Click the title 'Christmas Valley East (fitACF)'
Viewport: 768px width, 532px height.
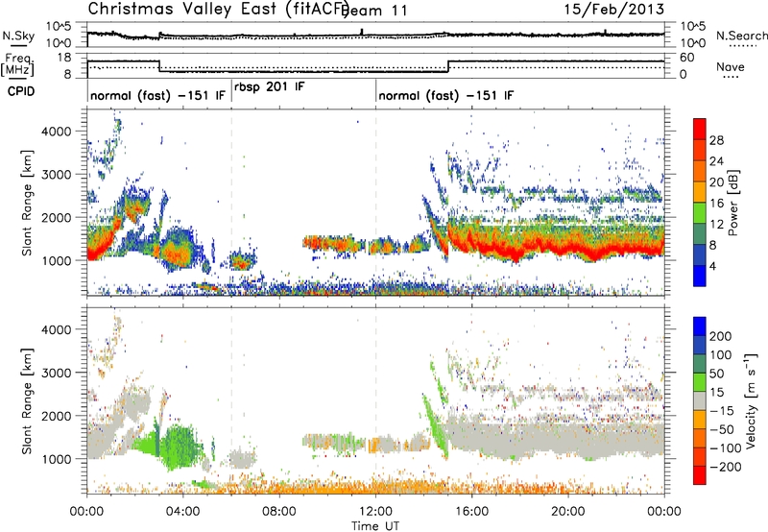coord(218,9)
